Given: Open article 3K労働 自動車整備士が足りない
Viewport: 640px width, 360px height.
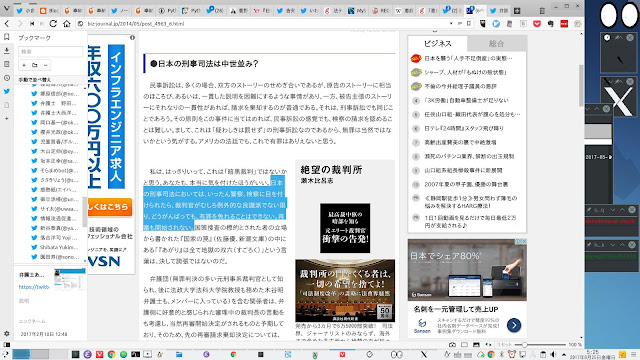Looking at the screenshot, I should [x=466, y=100].
